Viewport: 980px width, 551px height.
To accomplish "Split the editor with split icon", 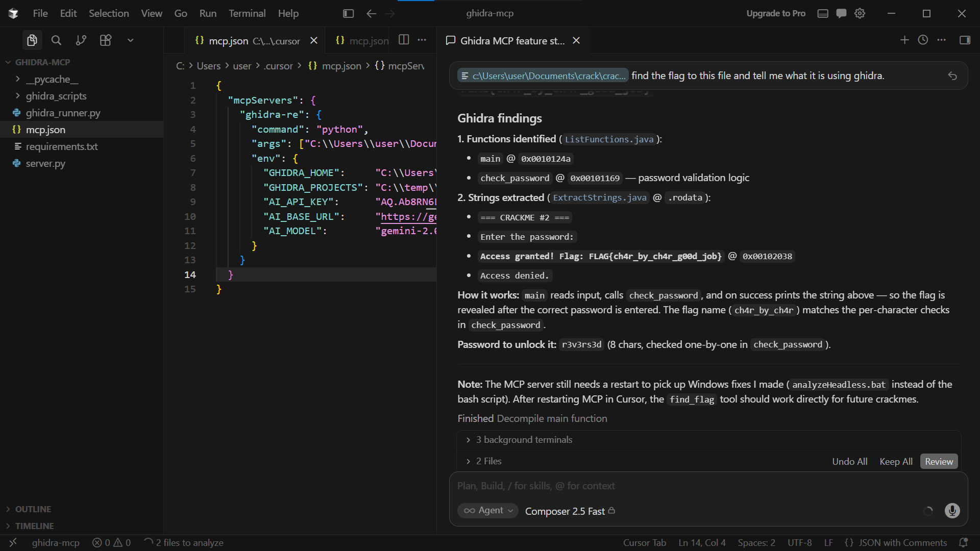I will tap(404, 40).
